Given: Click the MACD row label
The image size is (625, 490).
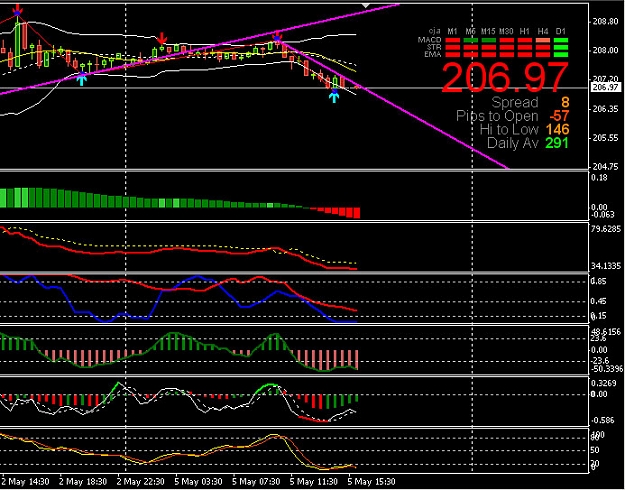Looking at the screenshot, I should [429, 40].
